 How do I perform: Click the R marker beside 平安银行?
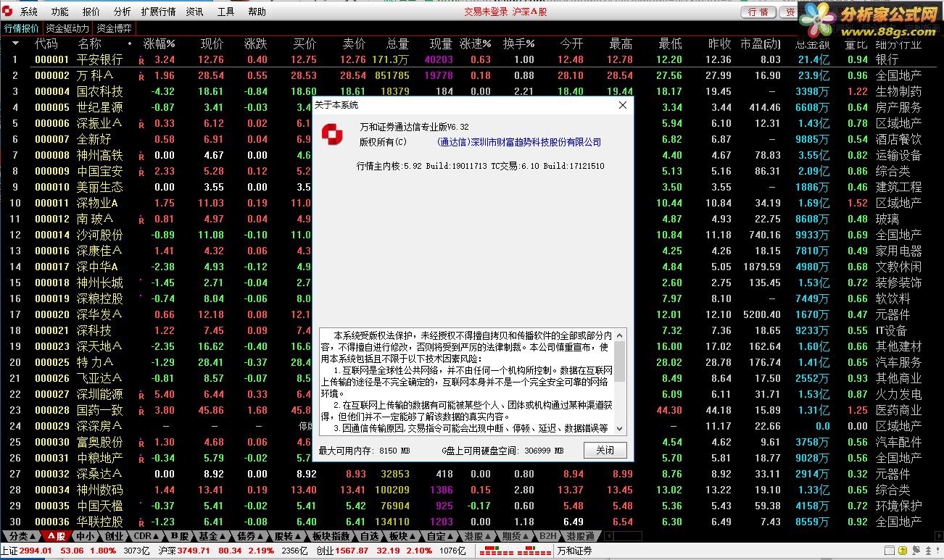point(142,60)
